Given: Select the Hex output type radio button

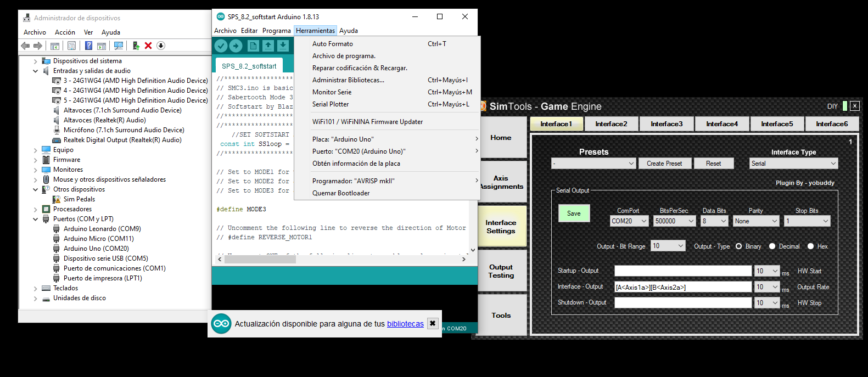Looking at the screenshot, I should pos(810,246).
